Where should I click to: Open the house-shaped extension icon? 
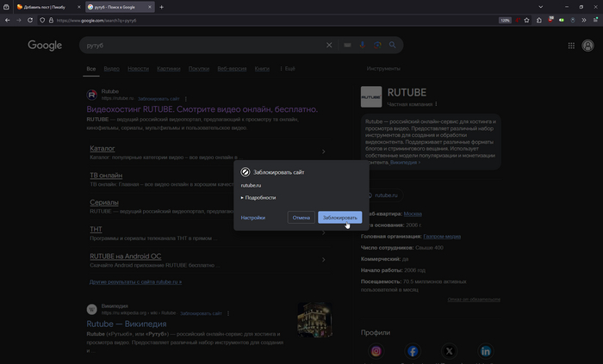(538, 20)
